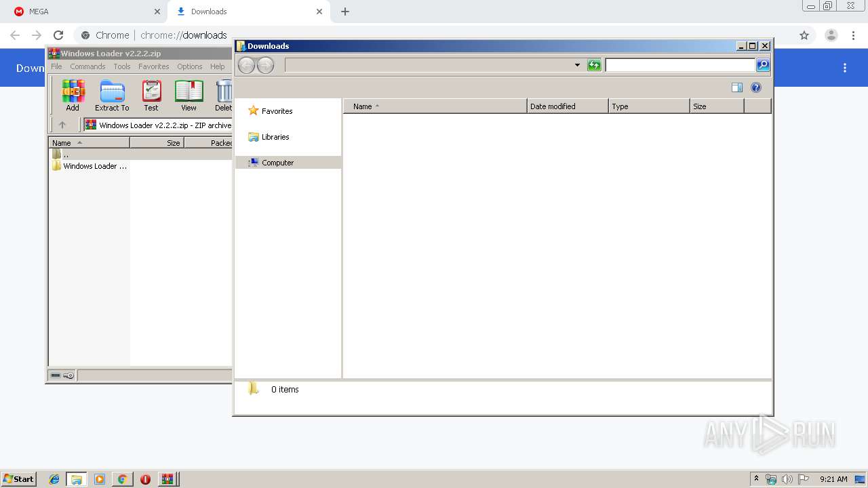Select the parent folder '..' entry in WinRAR
Viewport: 868px width, 488px height.
coord(60,154)
